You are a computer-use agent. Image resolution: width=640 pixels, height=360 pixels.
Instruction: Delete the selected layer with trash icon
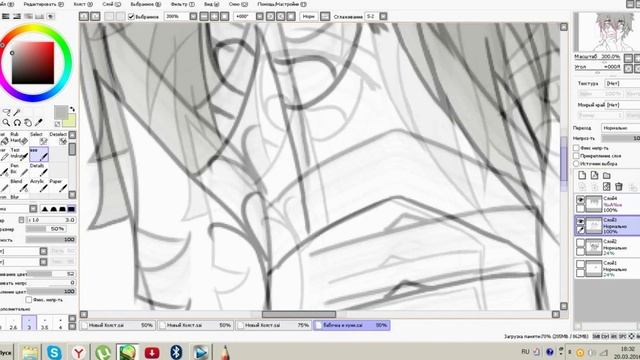(619, 187)
